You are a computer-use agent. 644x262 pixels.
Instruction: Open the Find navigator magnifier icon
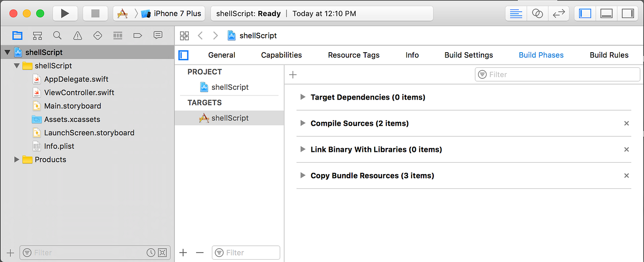coord(57,36)
